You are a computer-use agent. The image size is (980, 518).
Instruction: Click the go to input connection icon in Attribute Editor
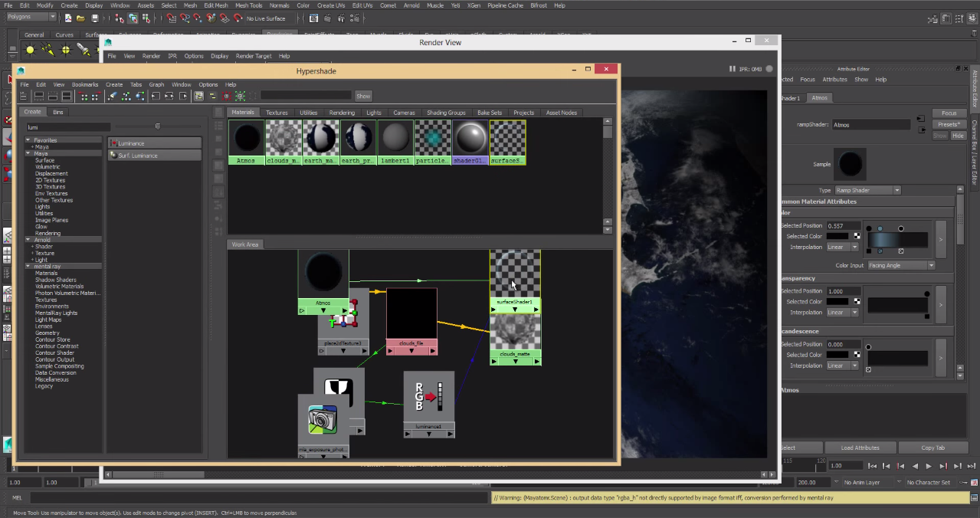(x=920, y=119)
